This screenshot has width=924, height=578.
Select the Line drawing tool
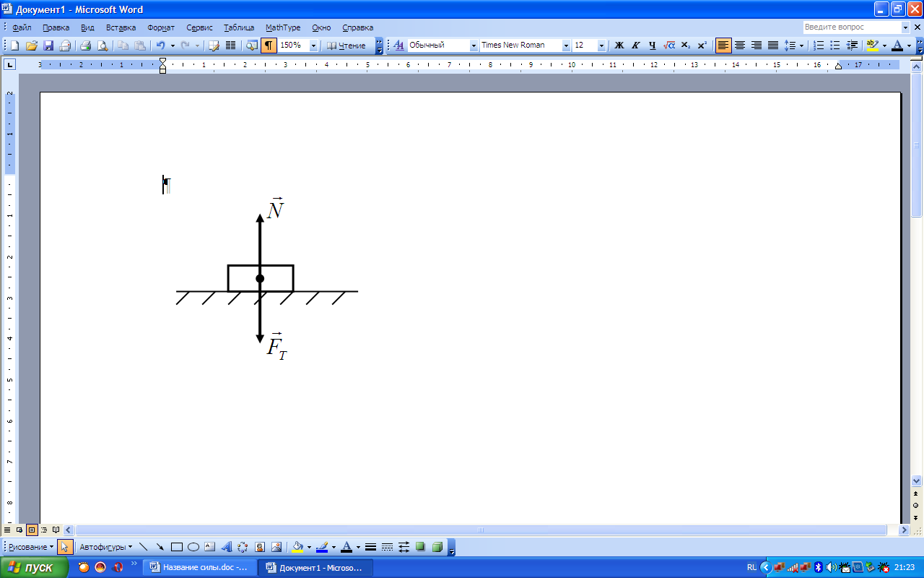click(143, 547)
